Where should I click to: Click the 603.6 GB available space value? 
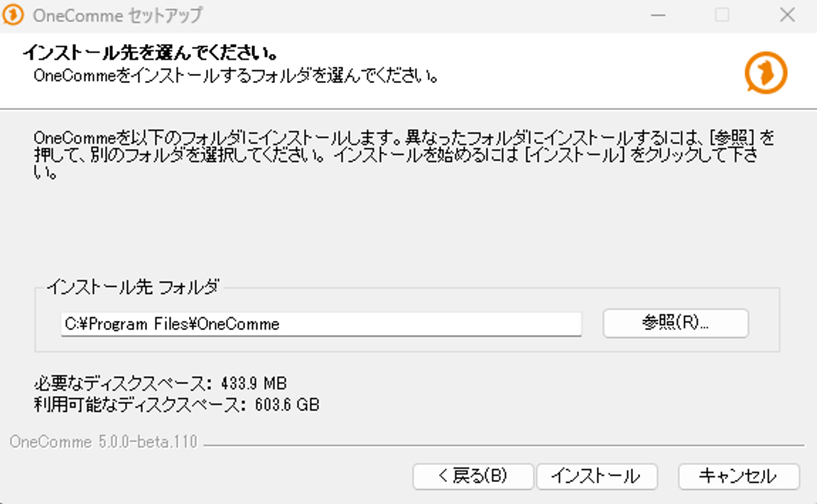(286, 405)
